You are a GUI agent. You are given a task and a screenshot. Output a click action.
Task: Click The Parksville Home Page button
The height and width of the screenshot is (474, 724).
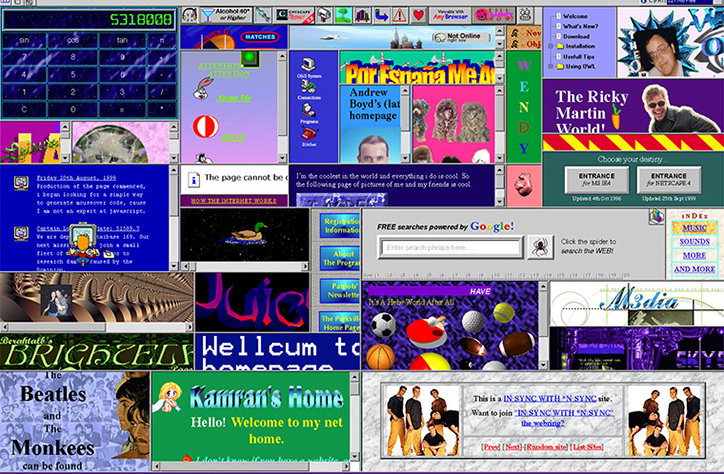tap(340, 323)
